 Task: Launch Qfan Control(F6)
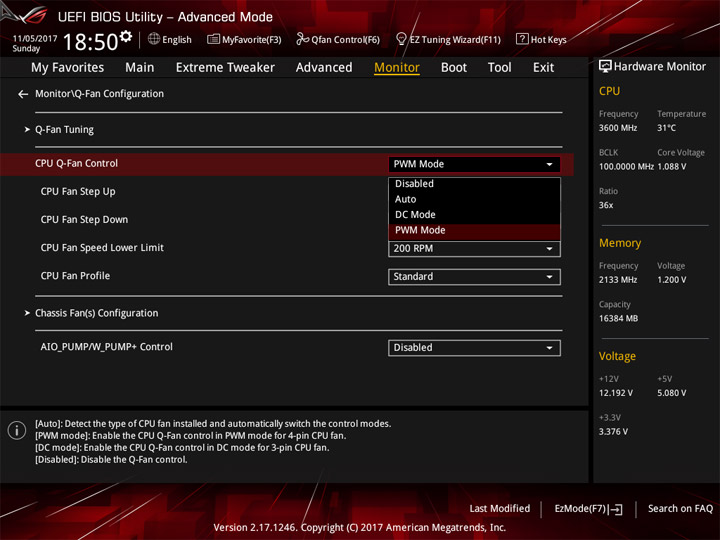(338, 39)
